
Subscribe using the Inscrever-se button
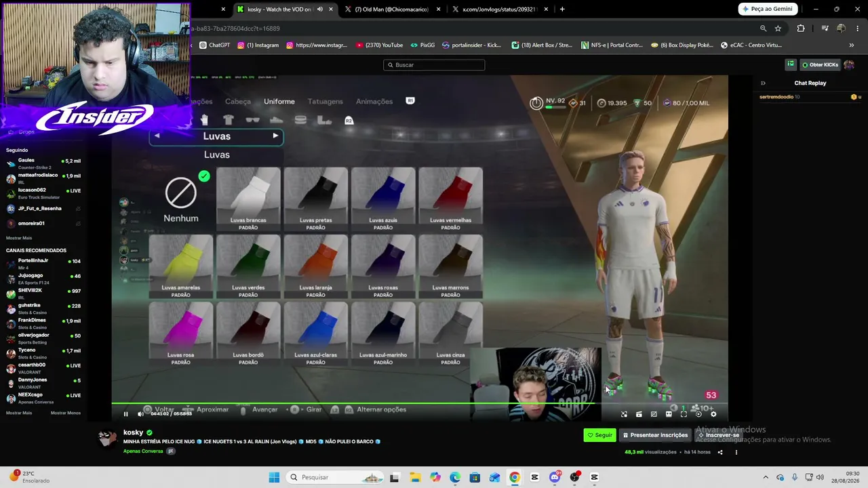(719, 435)
